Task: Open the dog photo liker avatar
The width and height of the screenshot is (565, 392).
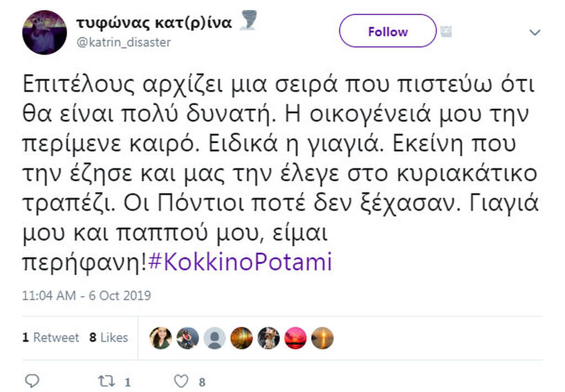Action: pos(268,338)
